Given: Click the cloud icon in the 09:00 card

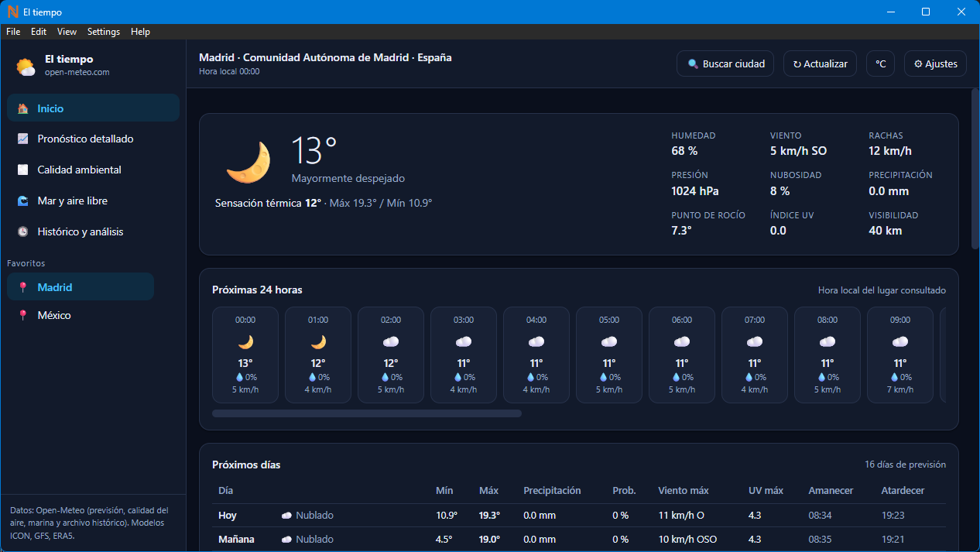Looking at the screenshot, I should pos(900,341).
